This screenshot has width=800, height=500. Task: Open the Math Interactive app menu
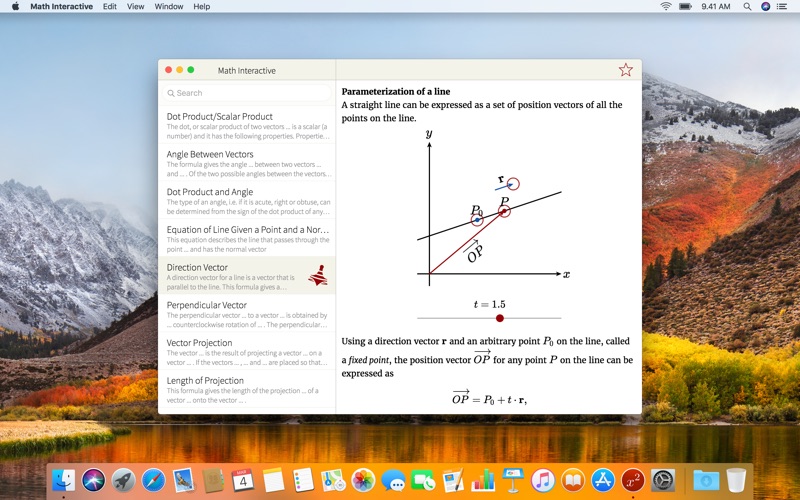(61, 7)
